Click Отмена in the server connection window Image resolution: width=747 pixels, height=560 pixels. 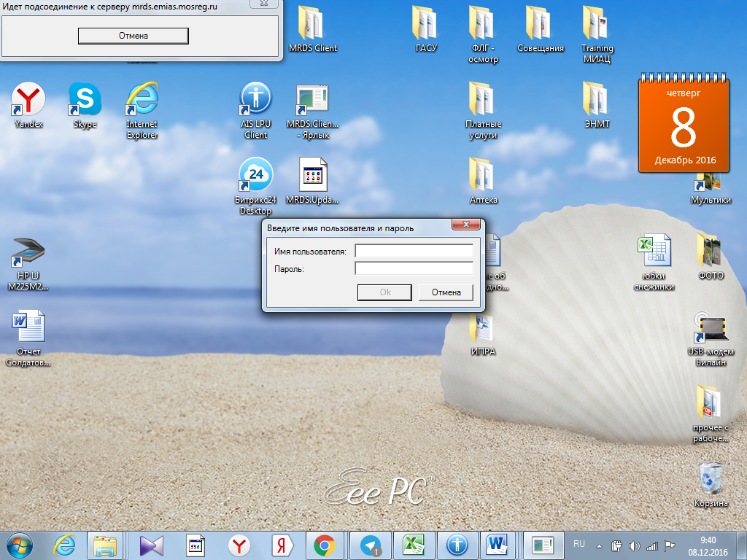[x=133, y=36]
